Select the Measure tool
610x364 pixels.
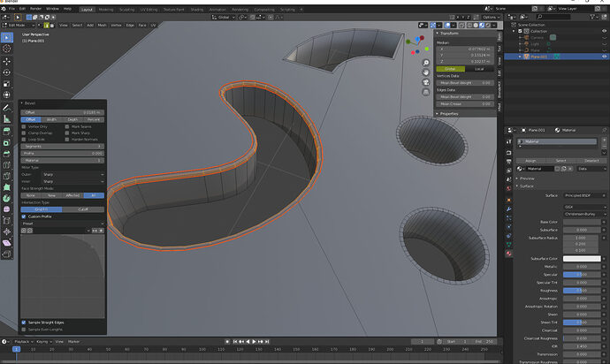coord(6,119)
